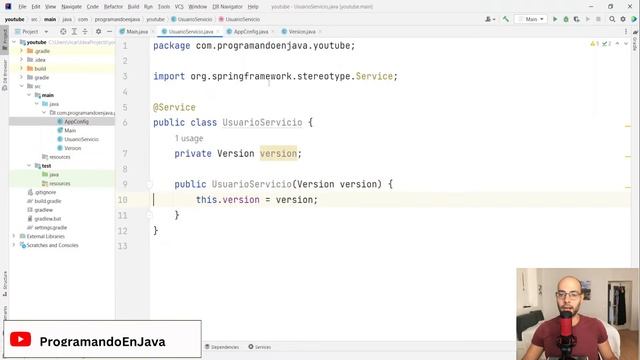Screen dimensions: 640x360
Task: Open editor tabs more-options dots
Action: point(626,31)
